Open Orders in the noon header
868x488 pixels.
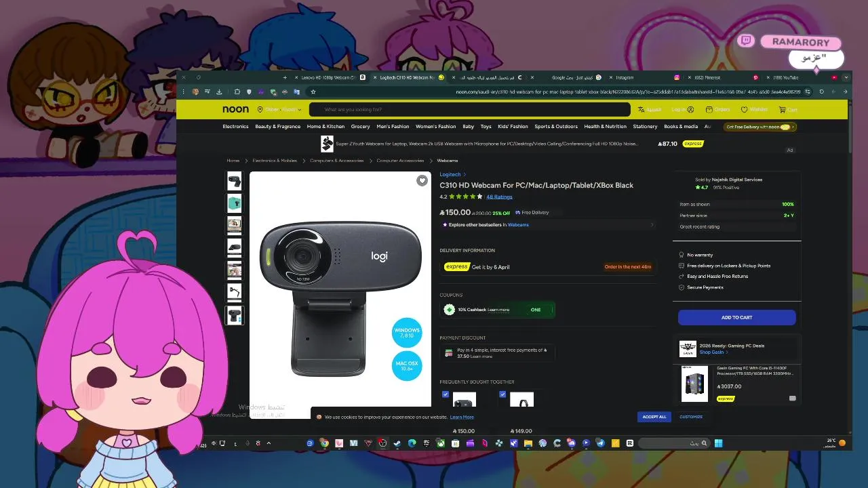click(x=717, y=109)
